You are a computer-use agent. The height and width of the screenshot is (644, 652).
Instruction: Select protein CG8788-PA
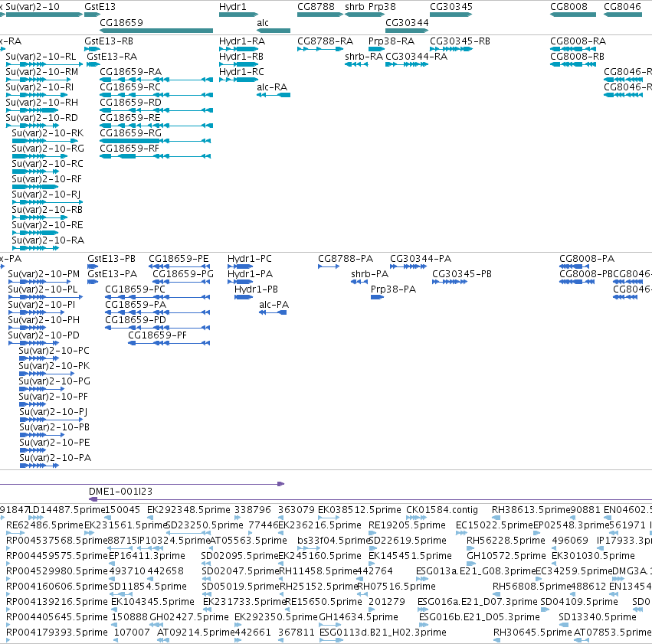point(329,266)
